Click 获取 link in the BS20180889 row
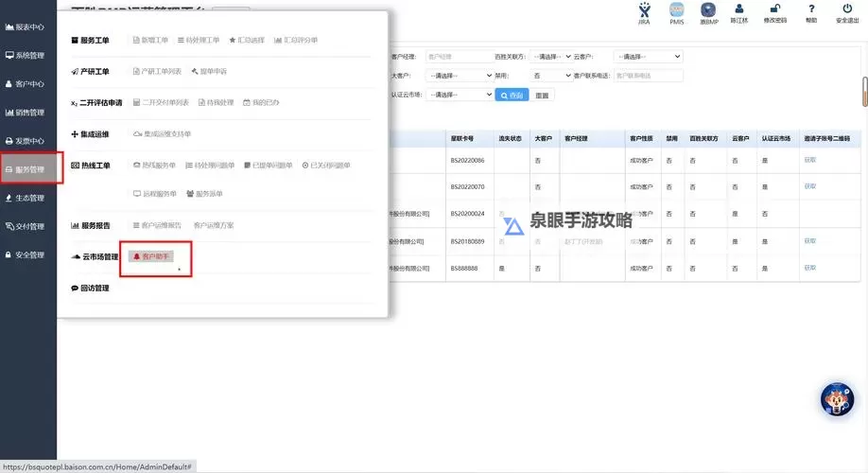868x473 pixels. (x=810, y=241)
